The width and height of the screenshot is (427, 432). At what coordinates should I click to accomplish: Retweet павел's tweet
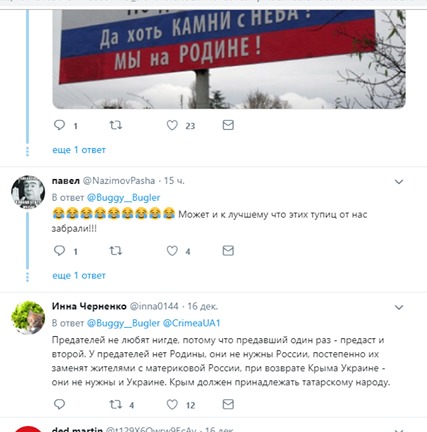[116, 250]
